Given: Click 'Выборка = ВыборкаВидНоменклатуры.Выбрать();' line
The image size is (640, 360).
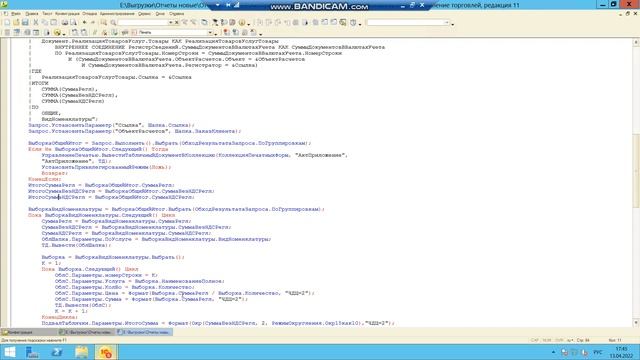Looking at the screenshot, I should [113, 257].
